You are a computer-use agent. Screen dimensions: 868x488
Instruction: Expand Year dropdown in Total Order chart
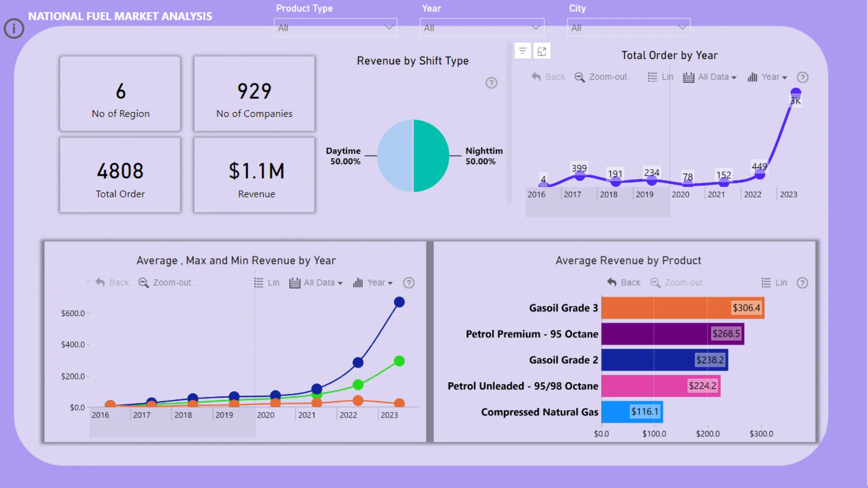767,77
